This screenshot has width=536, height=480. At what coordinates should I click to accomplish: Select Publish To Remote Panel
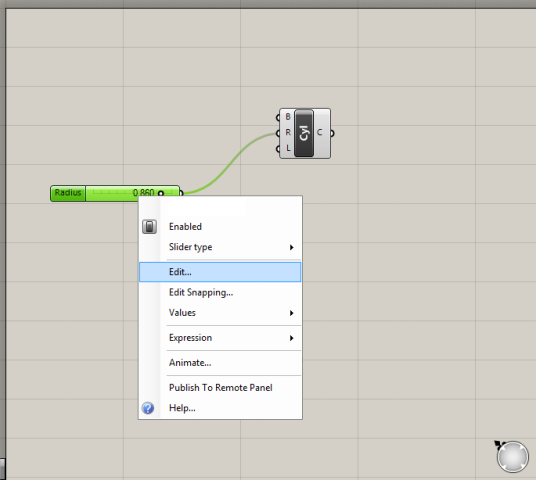[x=220, y=388]
